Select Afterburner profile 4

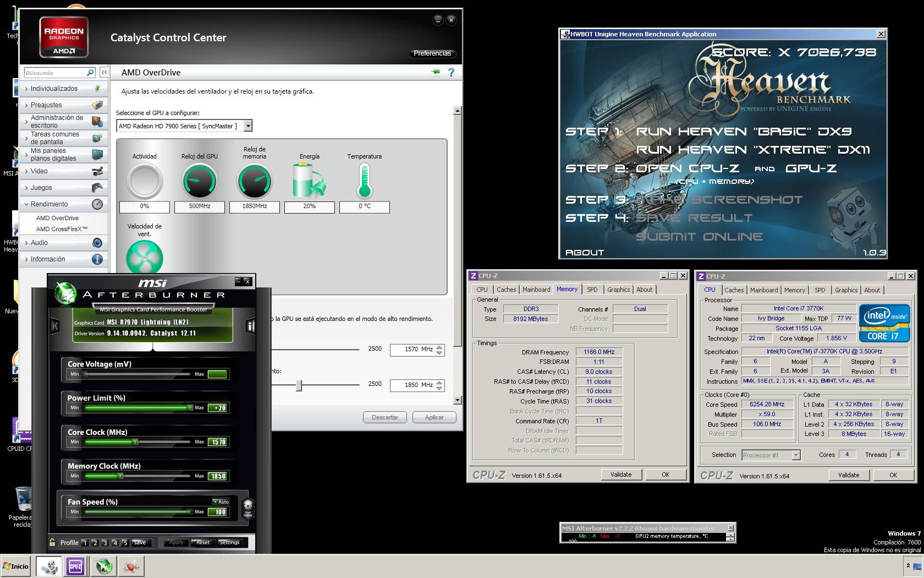point(114,543)
